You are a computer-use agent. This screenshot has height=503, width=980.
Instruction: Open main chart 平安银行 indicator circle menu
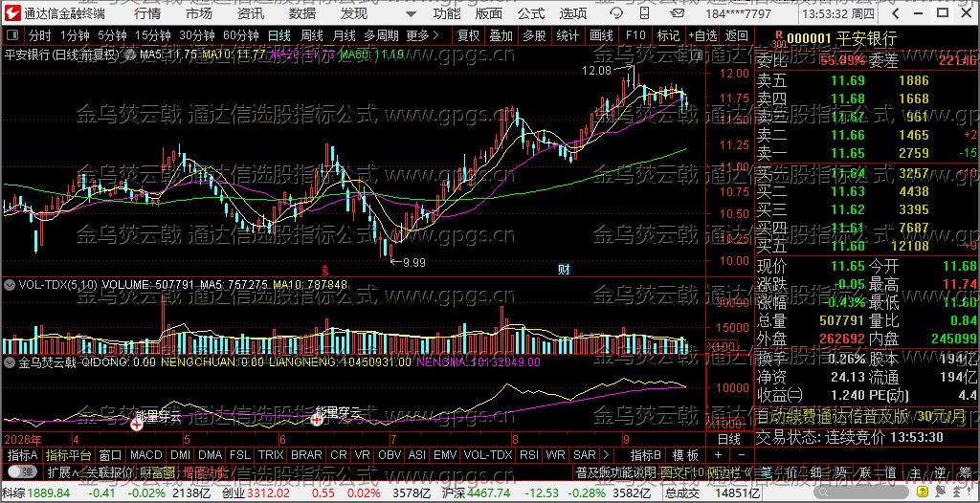pyautogui.click(x=129, y=55)
